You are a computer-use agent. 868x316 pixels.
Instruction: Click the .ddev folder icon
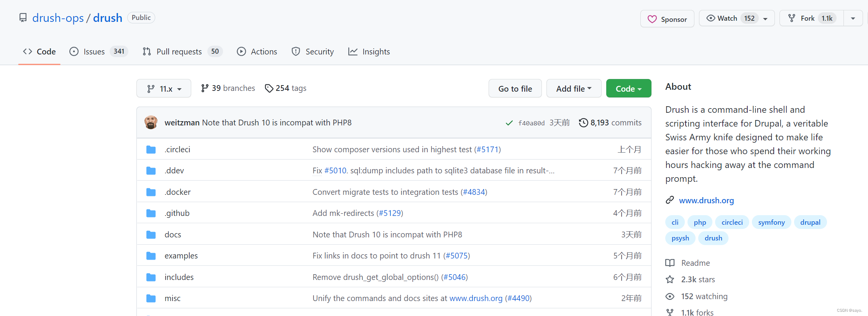151,171
